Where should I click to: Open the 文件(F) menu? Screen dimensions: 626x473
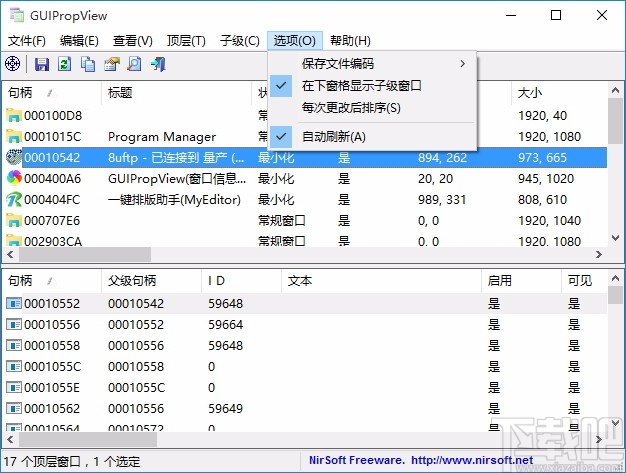(27, 40)
